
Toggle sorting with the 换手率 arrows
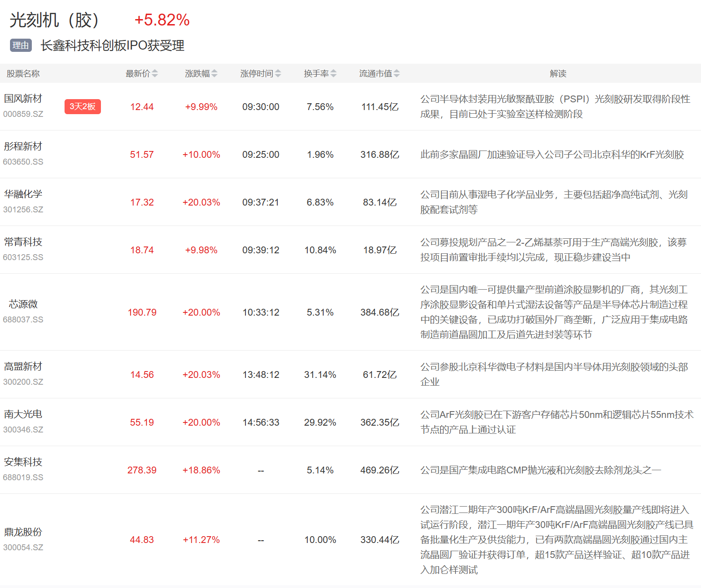334,73
